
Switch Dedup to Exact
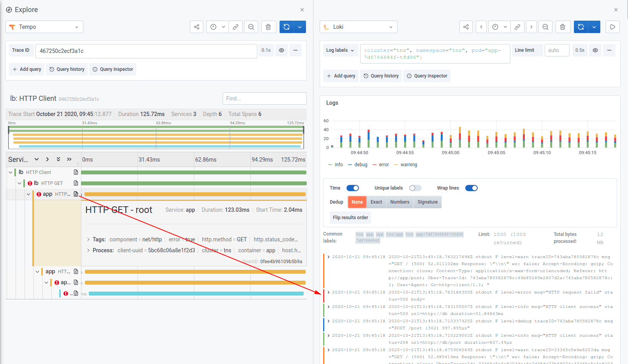tap(376, 202)
